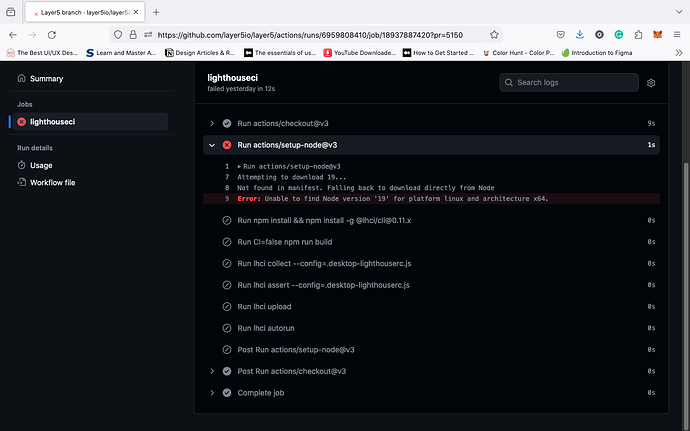Screen dimensions: 690x431
Task: Open a new browser tab
Action: 156,12
